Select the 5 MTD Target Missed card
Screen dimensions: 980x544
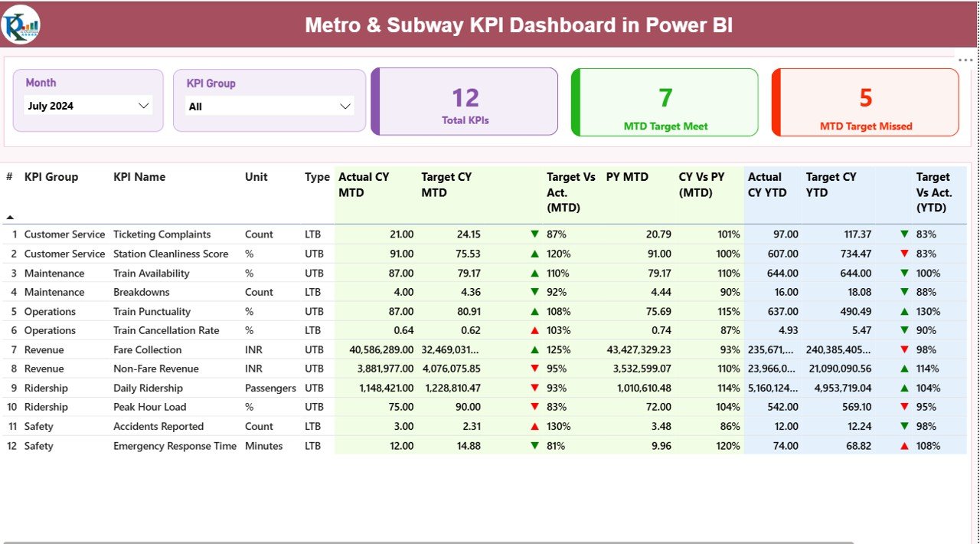point(864,101)
